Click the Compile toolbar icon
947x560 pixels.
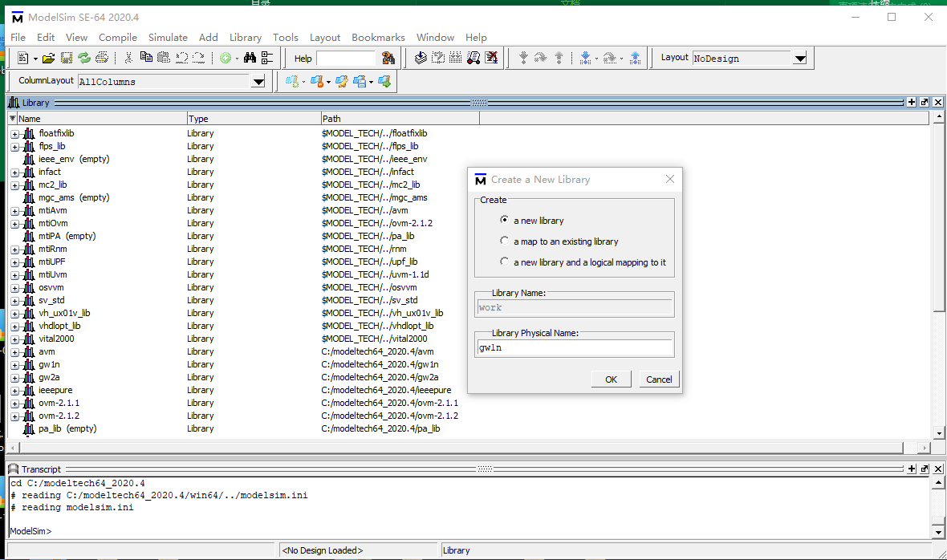[x=421, y=58]
